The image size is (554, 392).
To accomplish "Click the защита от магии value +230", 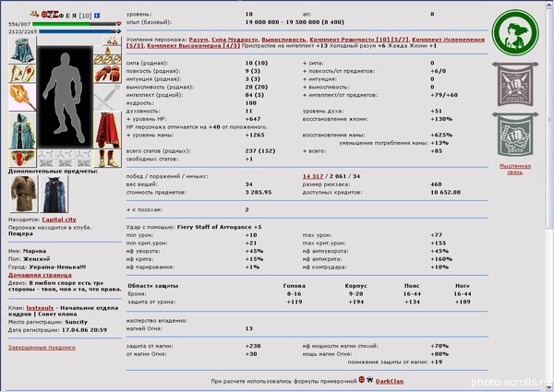I will (253, 346).
